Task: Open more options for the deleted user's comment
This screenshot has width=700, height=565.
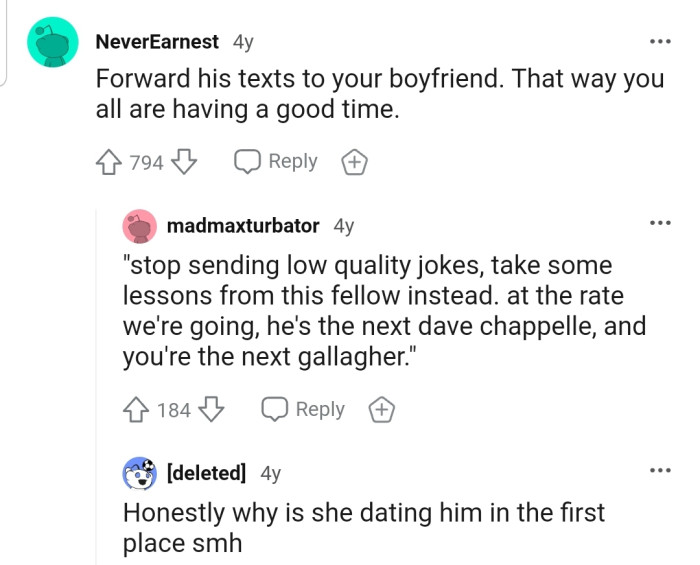Action: [x=658, y=470]
